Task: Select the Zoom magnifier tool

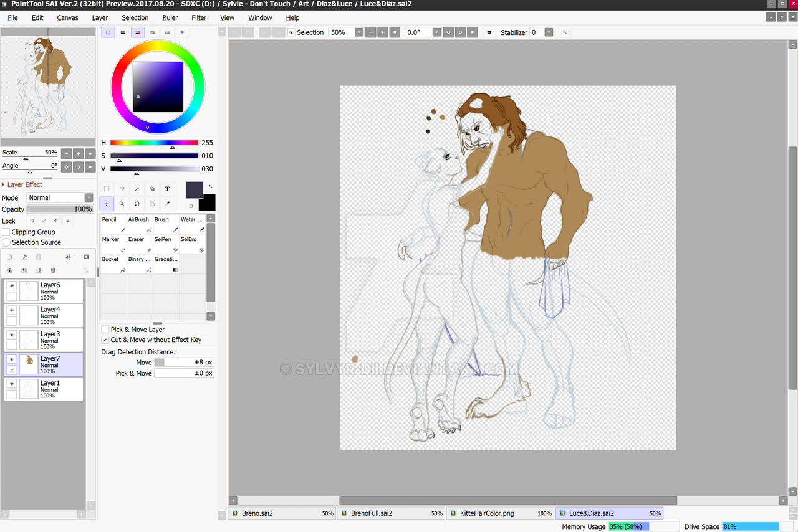Action: 122,204
